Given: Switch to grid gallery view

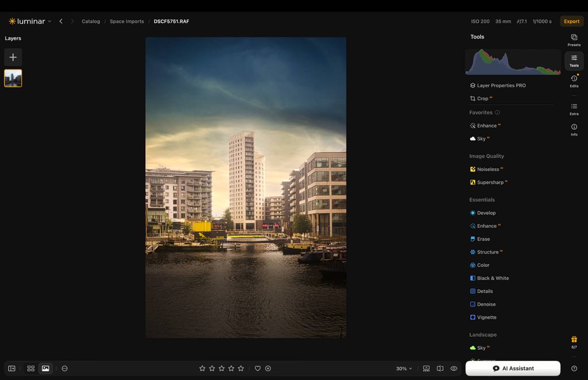Looking at the screenshot, I should 31,369.
